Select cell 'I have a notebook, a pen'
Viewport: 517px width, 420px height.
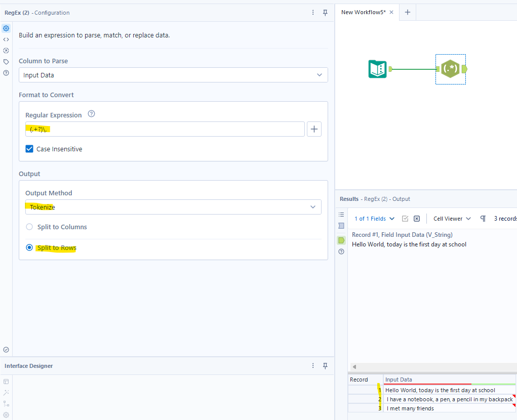[x=449, y=399]
